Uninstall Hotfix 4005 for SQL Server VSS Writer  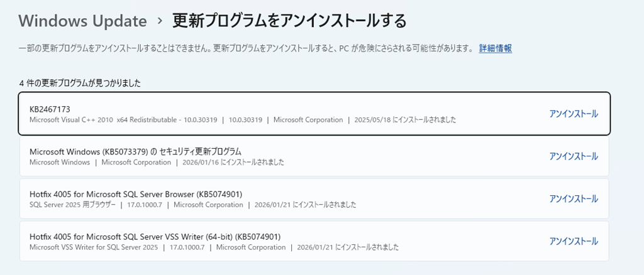tap(573, 241)
